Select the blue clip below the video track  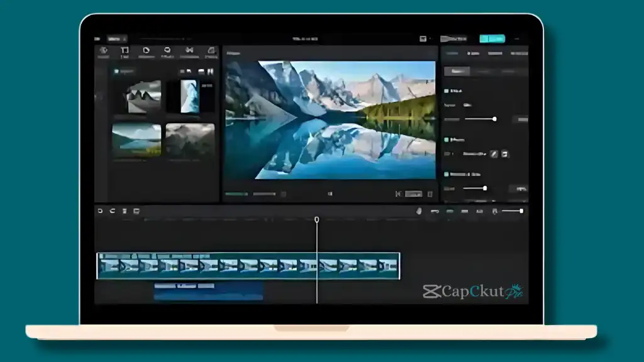pos(208,291)
